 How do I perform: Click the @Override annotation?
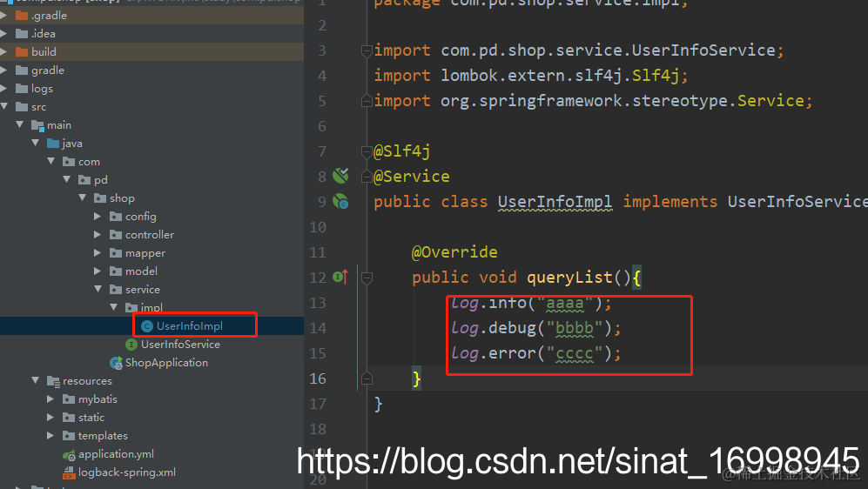tap(454, 252)
